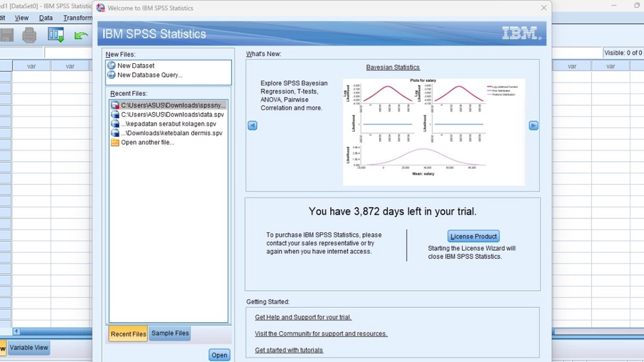Click the file icon beside data.spv
The width and height of the screenshot is (644, 362).
point(115,114)
